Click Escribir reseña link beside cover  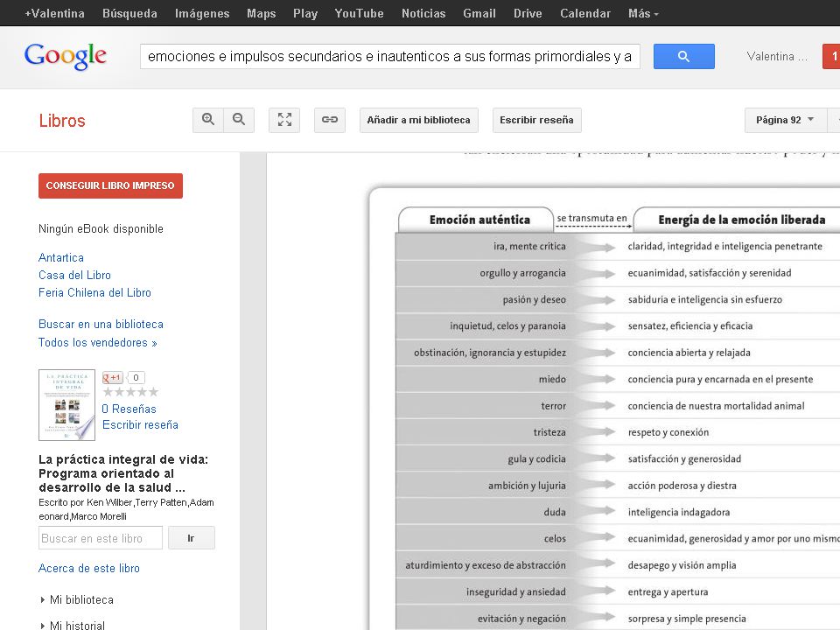click(140, 425)
